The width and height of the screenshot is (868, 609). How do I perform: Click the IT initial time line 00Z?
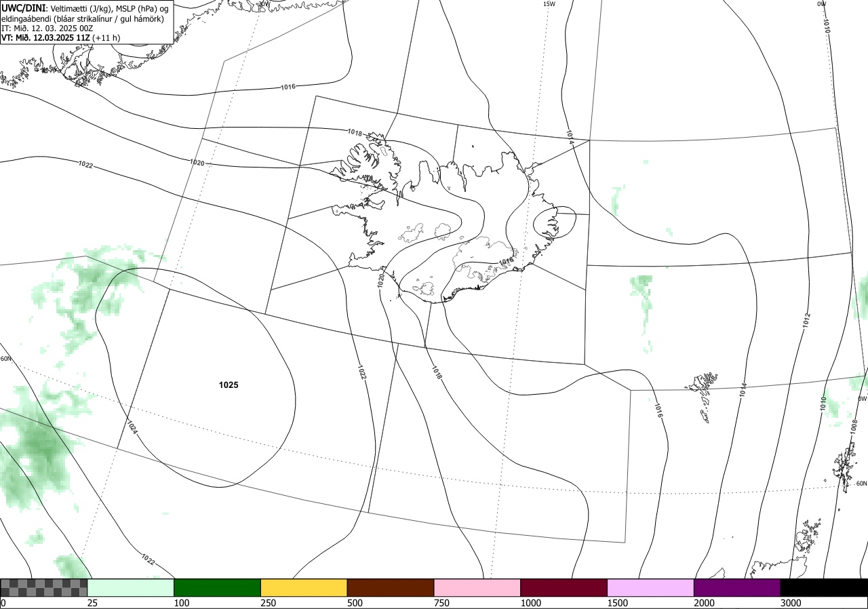tap(47, 28)
